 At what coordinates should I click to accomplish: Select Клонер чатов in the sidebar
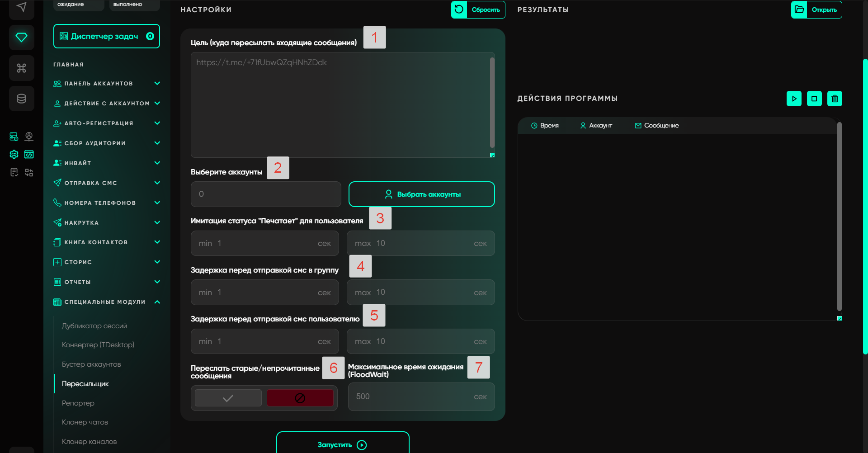coord(85,422)
